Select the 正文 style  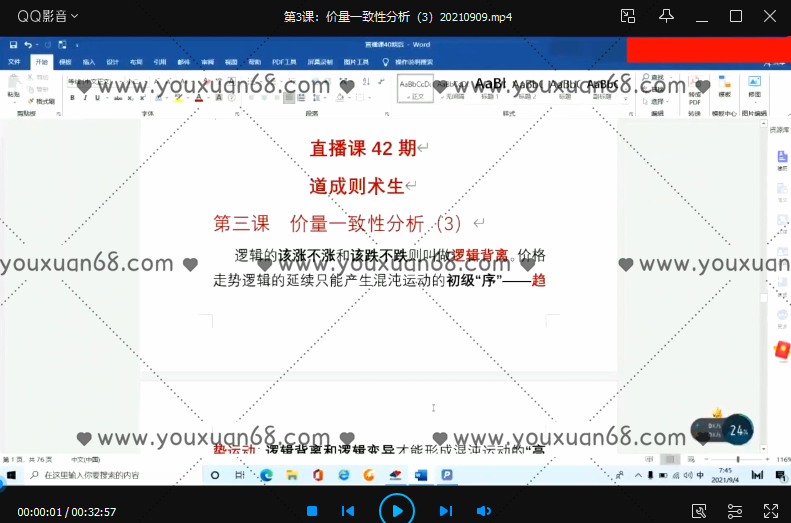coord(415,88)
